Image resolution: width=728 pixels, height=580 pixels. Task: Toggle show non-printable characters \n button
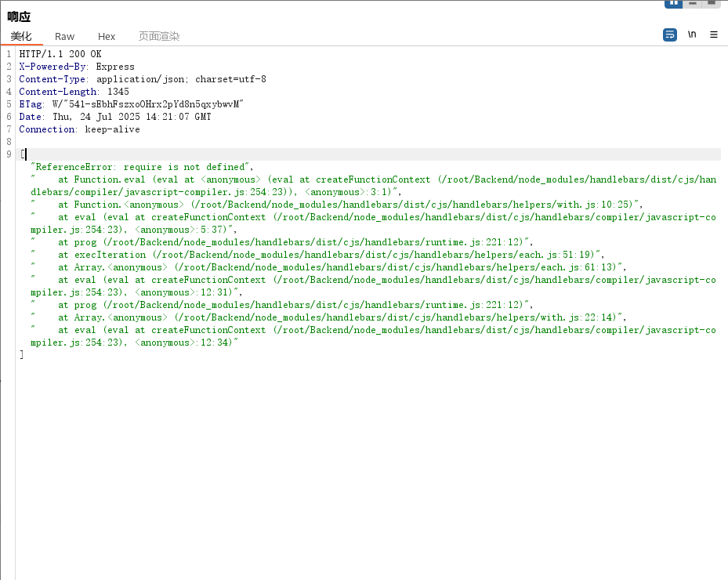[x=692, y=35]
